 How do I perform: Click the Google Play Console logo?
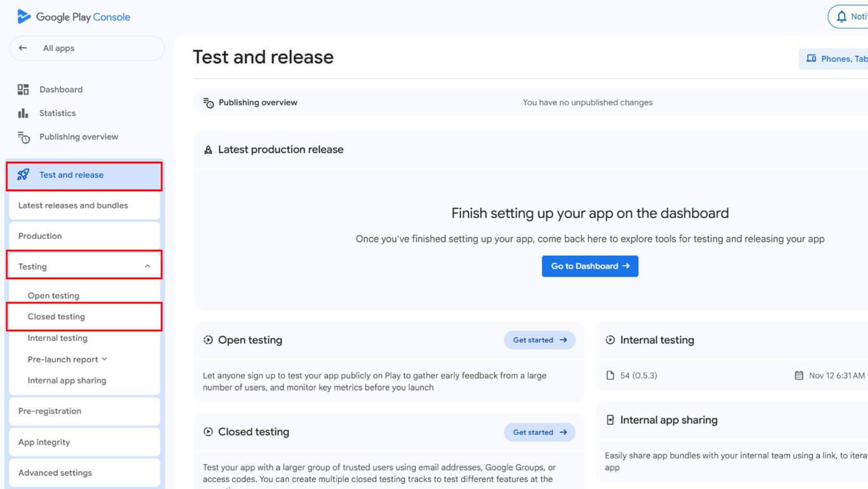point(24,17)
